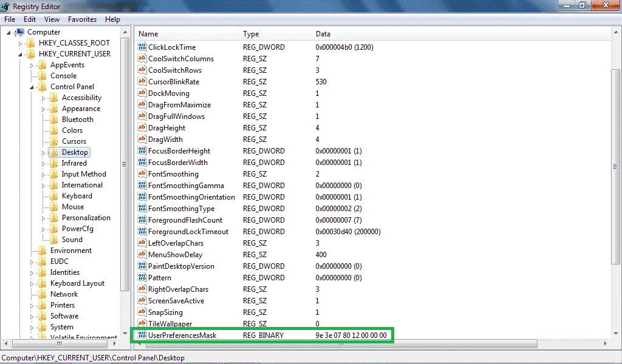Click the DockMoving value icon
The image size is (622, 364).
[142, 93]
